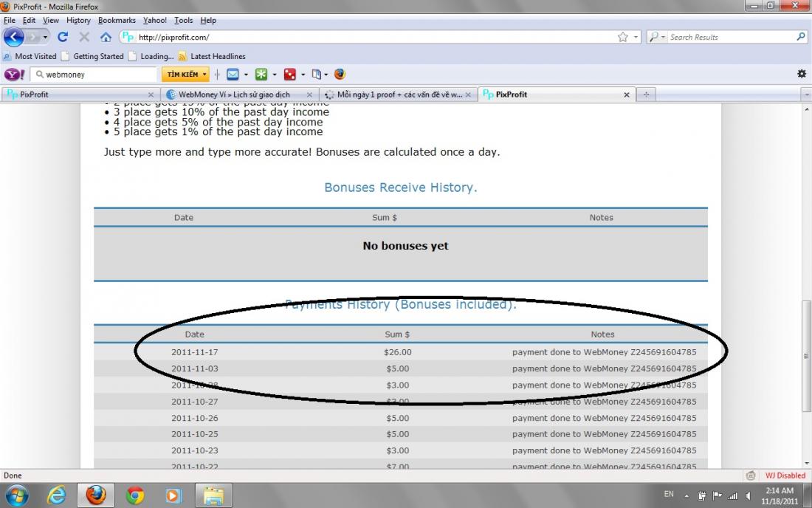Screen dimensions: 812x508
Task: Open Yahoo Mail envelope icon
Action: click(x=233, y=75)
